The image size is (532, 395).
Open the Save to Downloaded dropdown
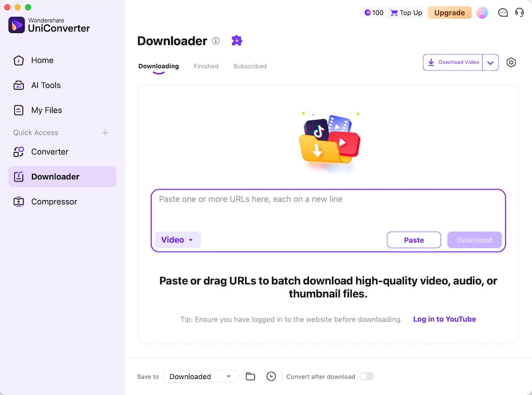click(201, 376)
